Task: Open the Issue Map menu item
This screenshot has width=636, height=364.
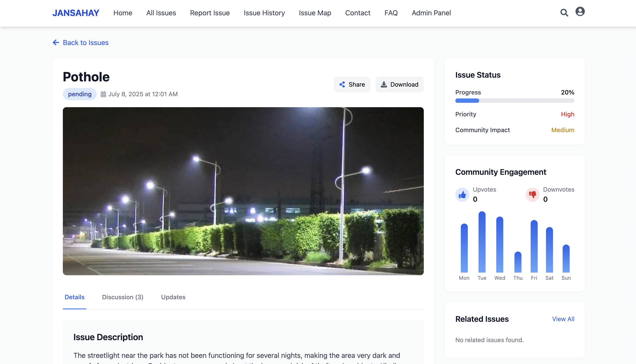Action: pyautogui.click(x=315, y=13)
